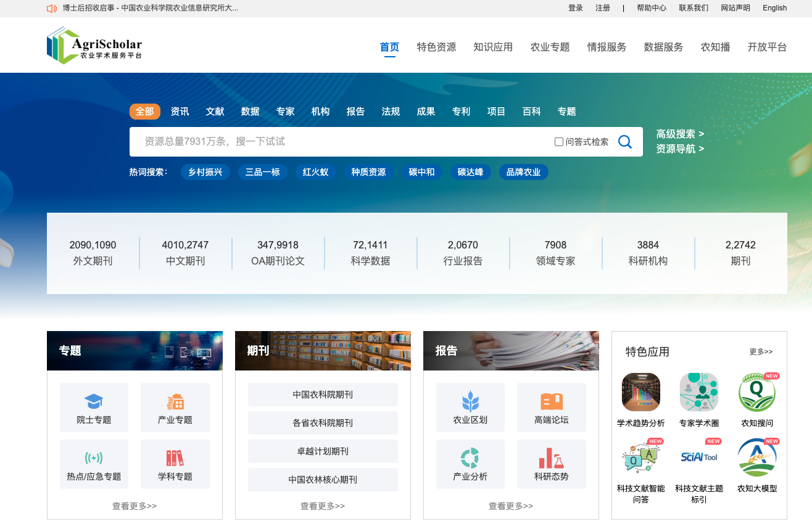812x532 pixels.
Task: Select 文献 search tab
Action: pos(215,112)
